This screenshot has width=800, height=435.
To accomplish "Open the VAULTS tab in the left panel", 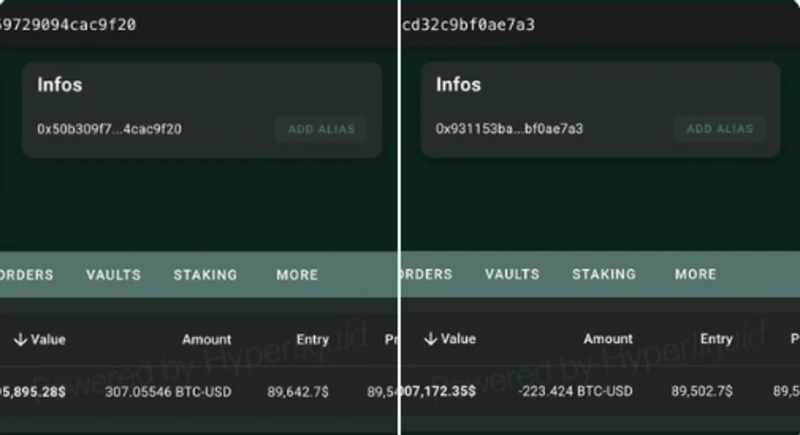I will [113, 274].
